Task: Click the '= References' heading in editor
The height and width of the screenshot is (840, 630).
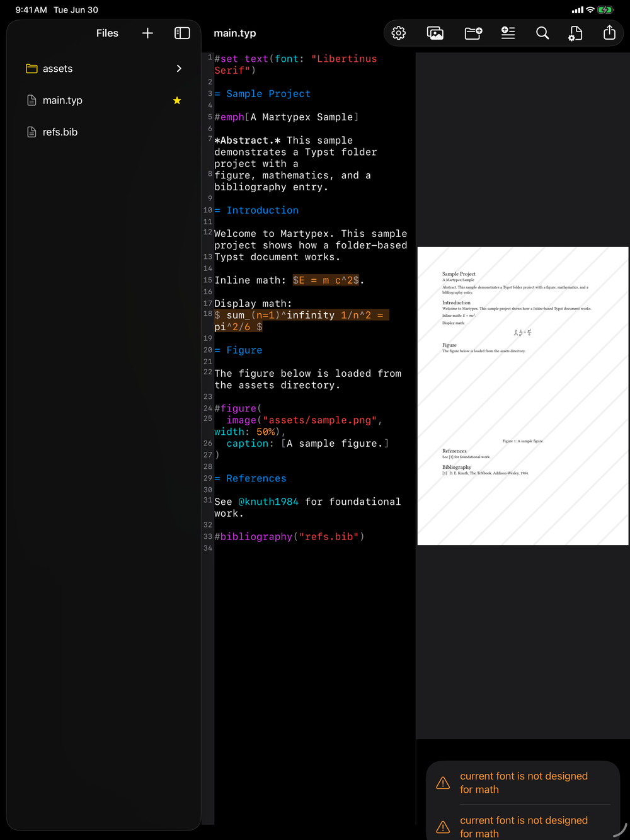Action: click(250, 479)
